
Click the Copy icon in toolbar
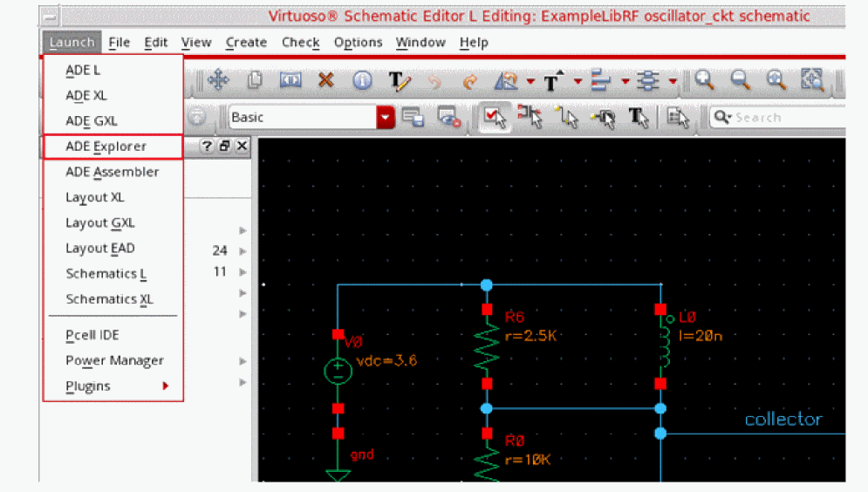[x=255, y=80]
